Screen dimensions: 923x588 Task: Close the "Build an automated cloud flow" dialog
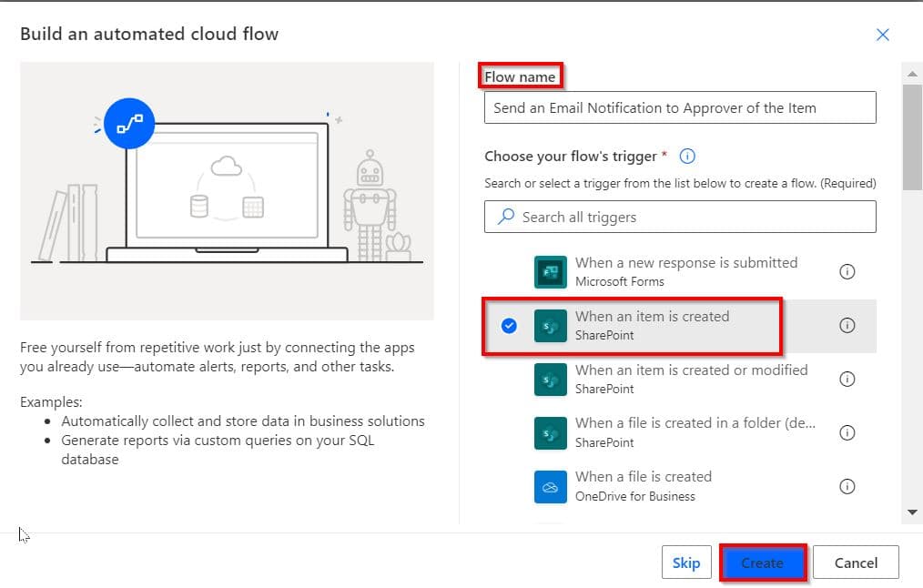coord(882,35)
